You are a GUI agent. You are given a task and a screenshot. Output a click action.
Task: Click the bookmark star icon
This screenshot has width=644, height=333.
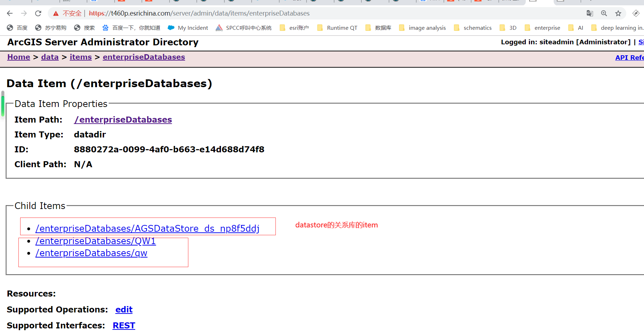tap(618, 13)
